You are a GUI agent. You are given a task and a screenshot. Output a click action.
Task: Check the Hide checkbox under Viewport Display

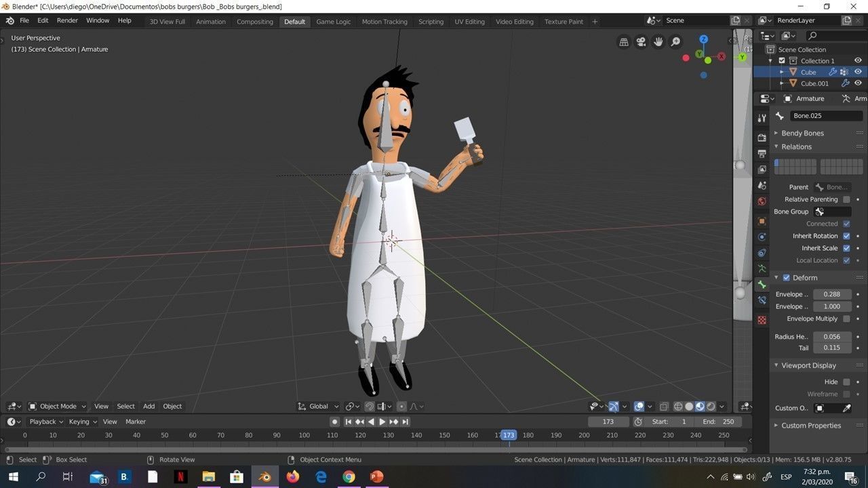tap(846, 382)
